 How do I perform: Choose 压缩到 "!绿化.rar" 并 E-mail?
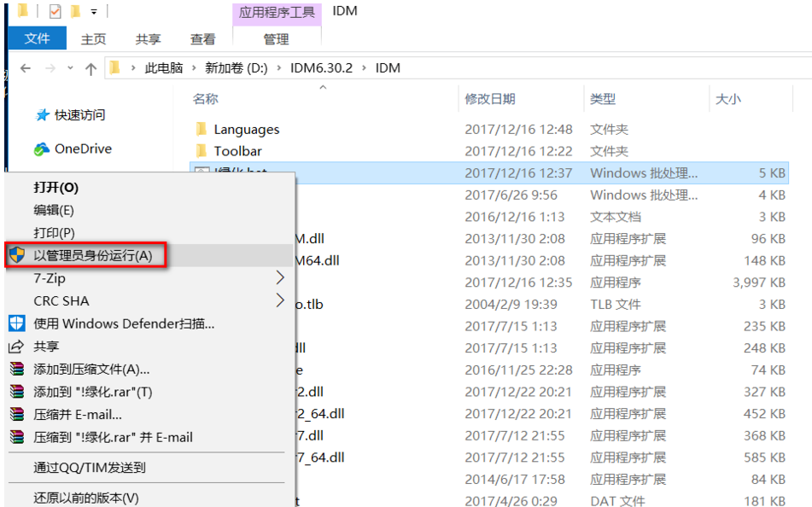[x=113, y=438]
